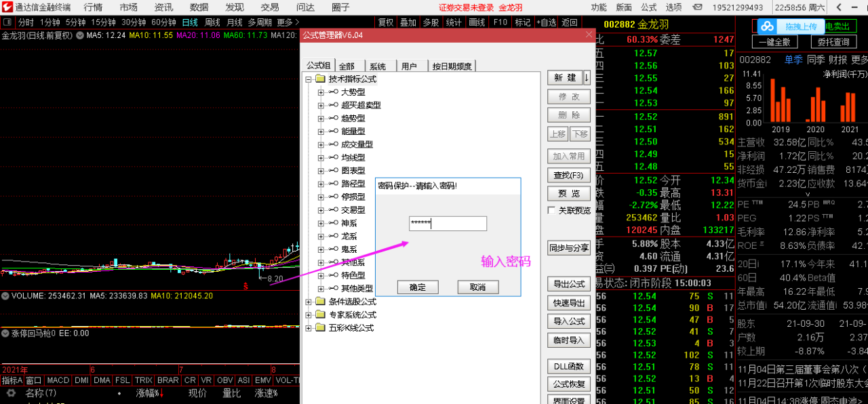Expand the 成交量型 category

pyautogui.click(x=321, y=144)
